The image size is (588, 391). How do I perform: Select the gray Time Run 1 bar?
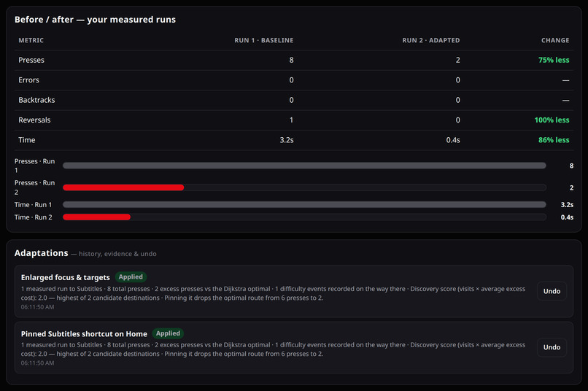(x=304, y=205)
